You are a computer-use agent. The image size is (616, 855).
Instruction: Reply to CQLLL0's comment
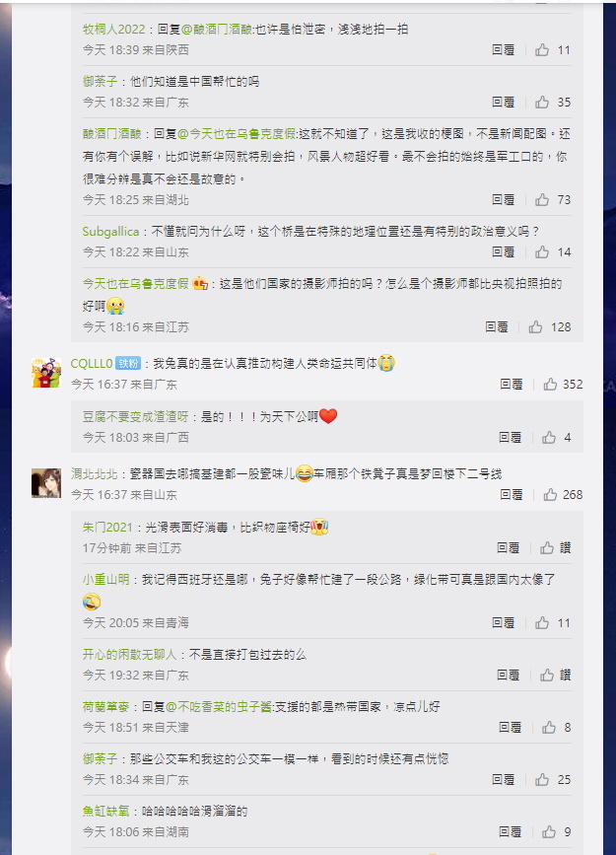click(x=512, y=385)
